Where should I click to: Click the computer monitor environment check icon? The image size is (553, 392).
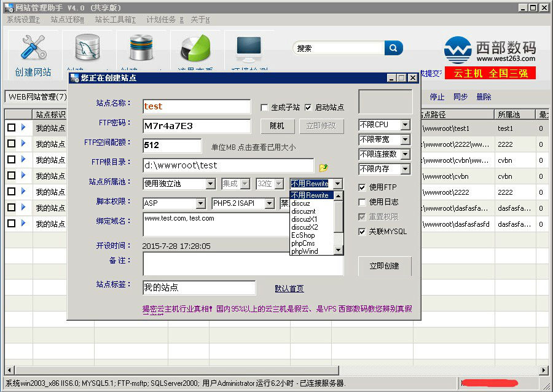pos(249,49)
